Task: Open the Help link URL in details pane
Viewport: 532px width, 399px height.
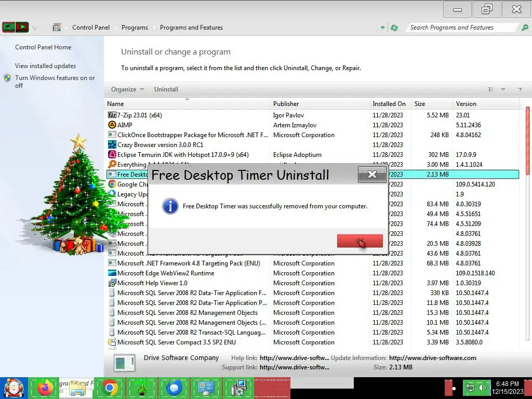Action: click(295, 357)
